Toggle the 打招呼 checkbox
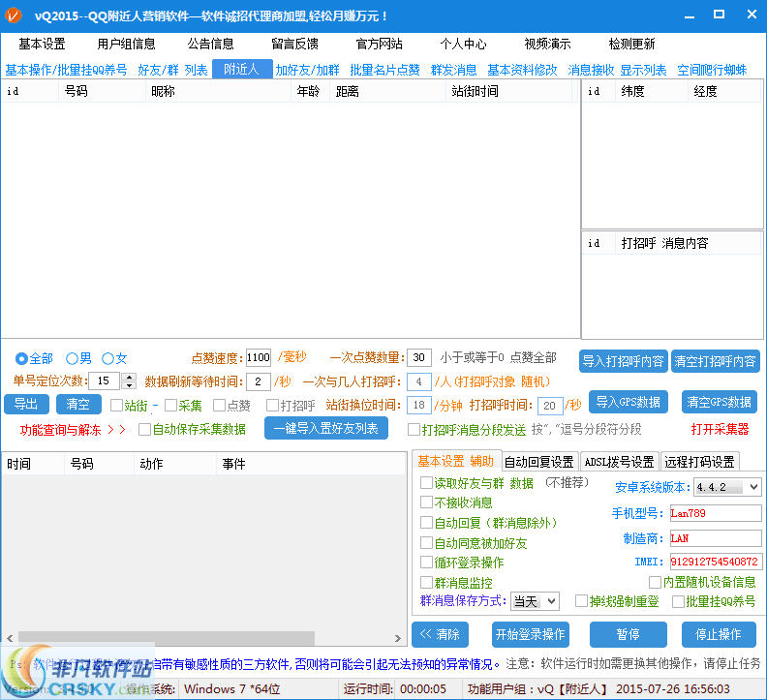 tap(272, 405)
